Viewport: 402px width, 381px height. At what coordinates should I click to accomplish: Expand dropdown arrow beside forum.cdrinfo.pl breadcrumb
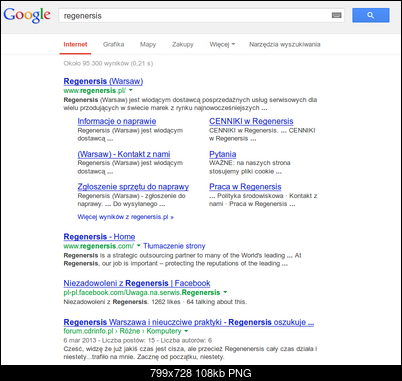[186, 331]
